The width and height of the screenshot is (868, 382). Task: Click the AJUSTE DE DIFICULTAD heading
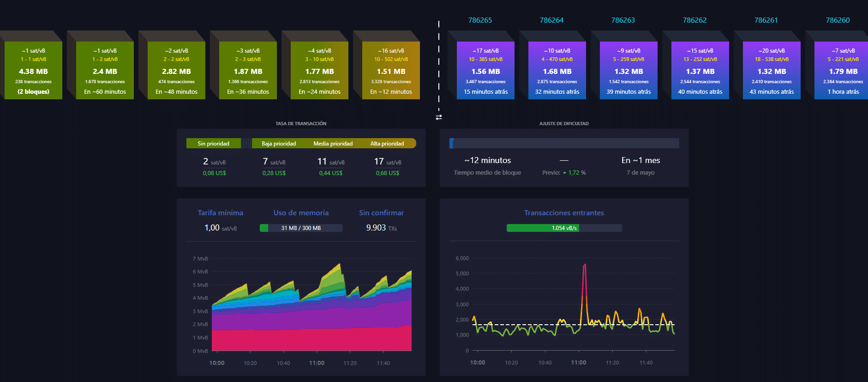pos(564,124)
